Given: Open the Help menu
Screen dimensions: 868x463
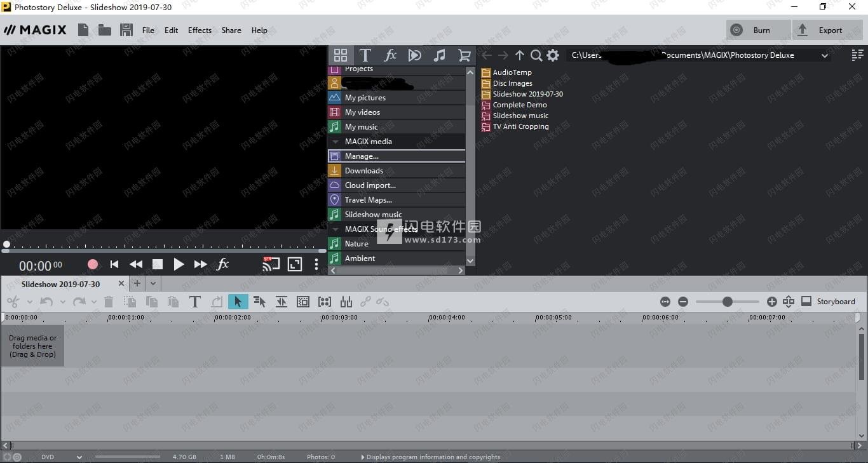Looking at the screenshot, I should 259,30.
